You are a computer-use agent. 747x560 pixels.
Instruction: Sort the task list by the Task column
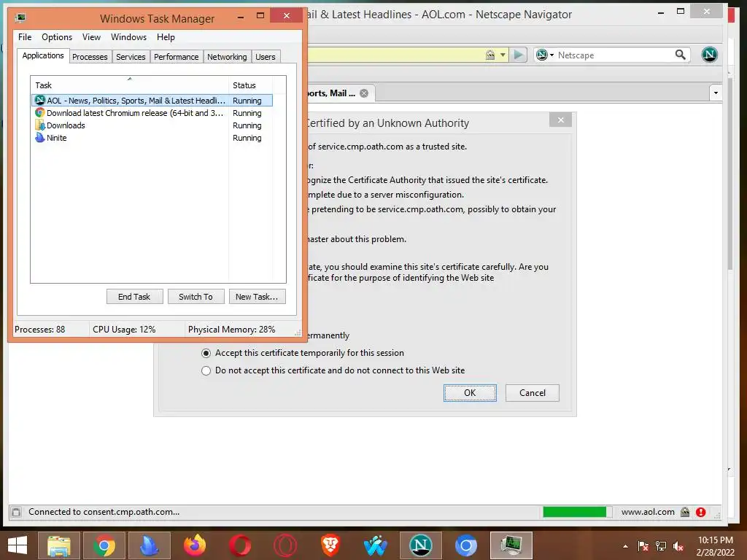(130, 85)
